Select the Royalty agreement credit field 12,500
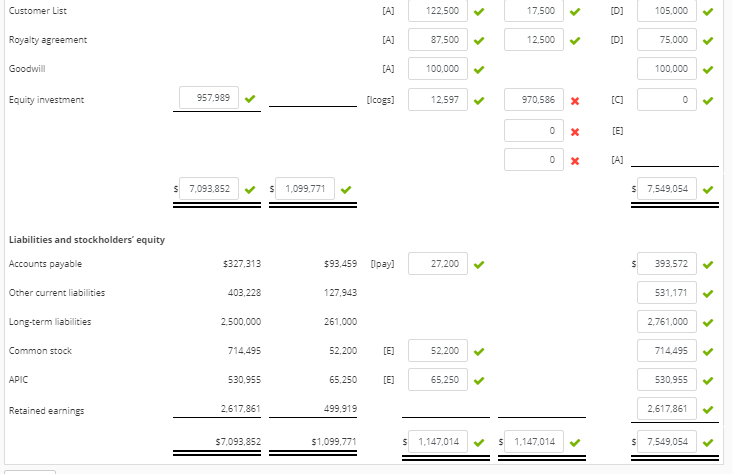Image resolution: width=732 pixels, height=474 pixels. (534, 40)
